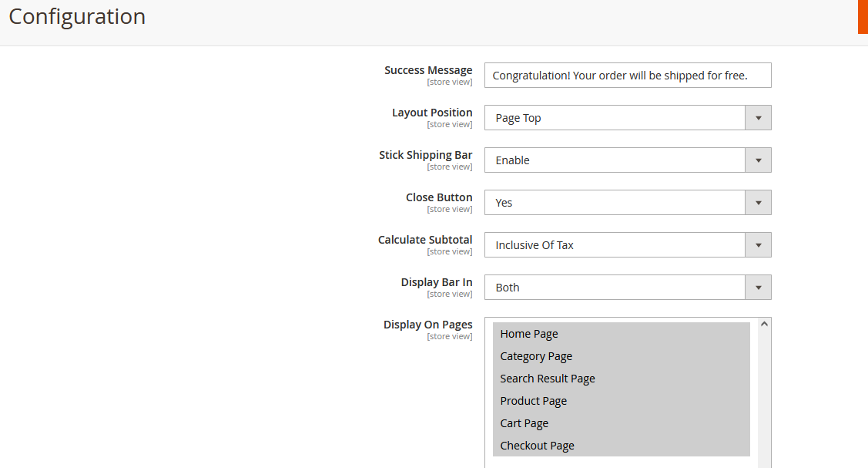Screen dimensions: 868x468
Task: Click the orange button at top-right edge
Action: click(863, 16)
